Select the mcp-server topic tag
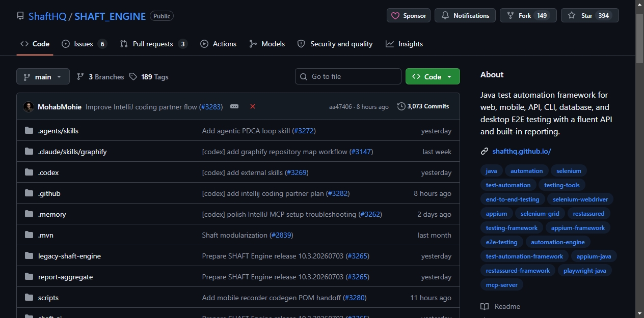 (x=502, y=285)
